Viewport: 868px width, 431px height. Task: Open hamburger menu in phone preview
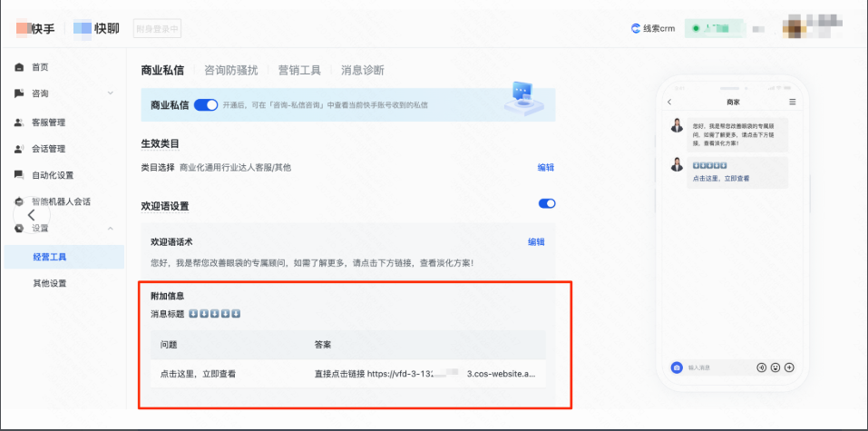792,102
